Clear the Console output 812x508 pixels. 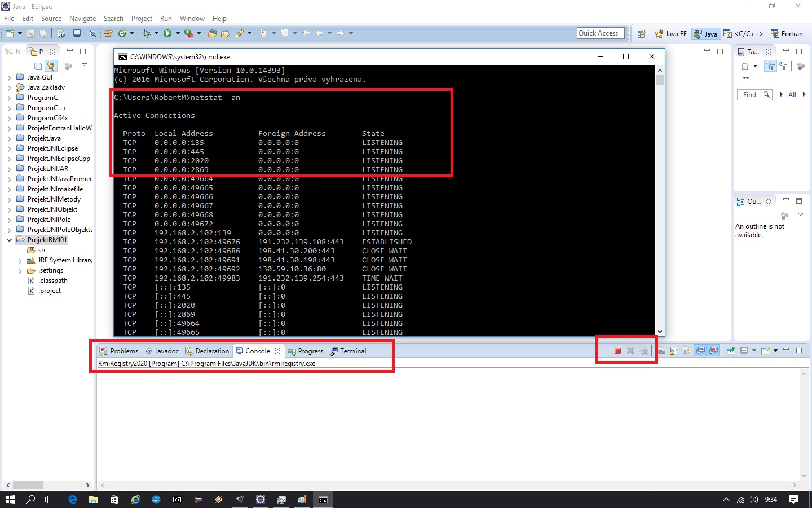tap(663, 351)
